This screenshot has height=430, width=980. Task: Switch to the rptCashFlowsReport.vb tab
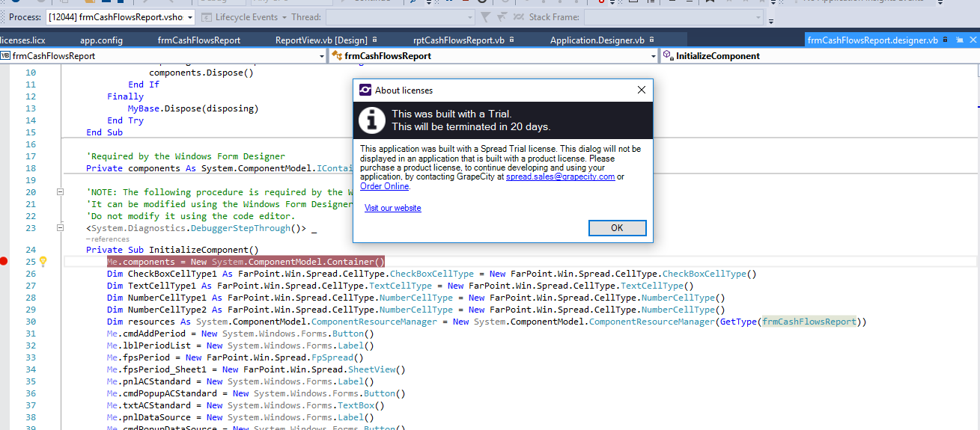coord(459,40)
